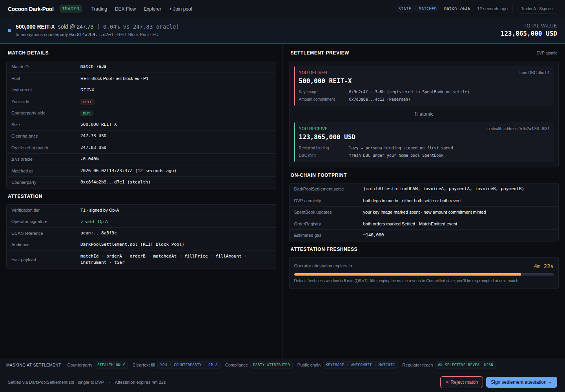Click the BUY counterparty side badge
The height and width of the screenshot is (392, 565).
(x=87, y=113)
